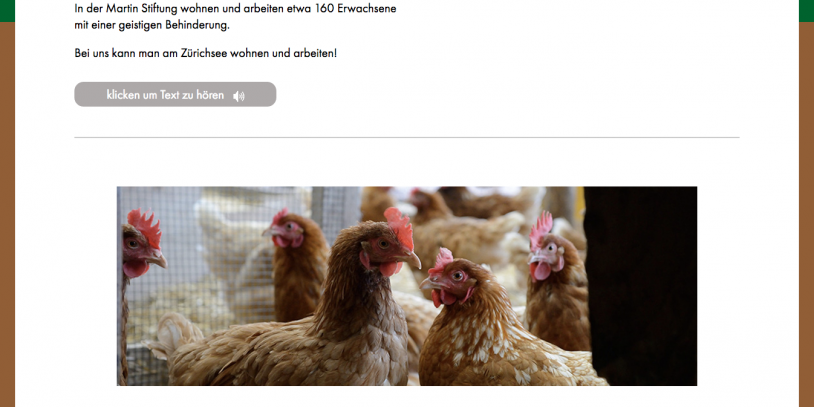Click the paragraph starting 'In der Martin Stiftung'
This screenshot has height=407, width=814.
tap(236, 8)
